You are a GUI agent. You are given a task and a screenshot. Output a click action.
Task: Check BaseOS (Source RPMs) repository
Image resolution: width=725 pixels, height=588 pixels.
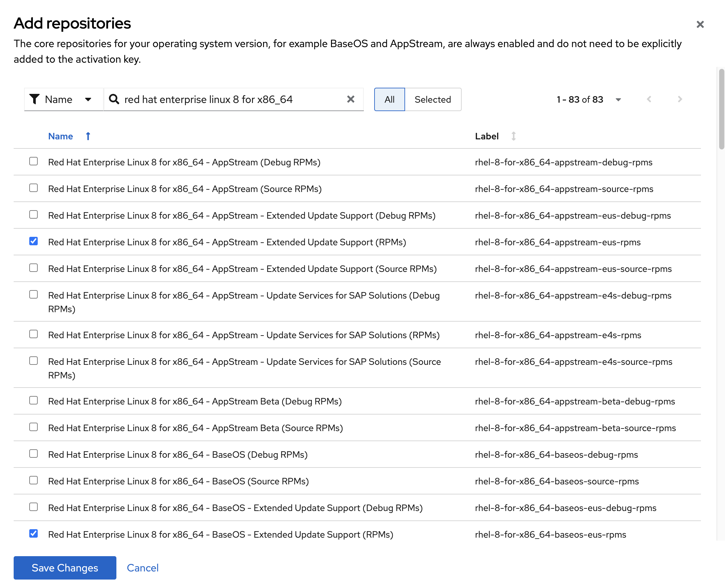click(x=33, y=480)
